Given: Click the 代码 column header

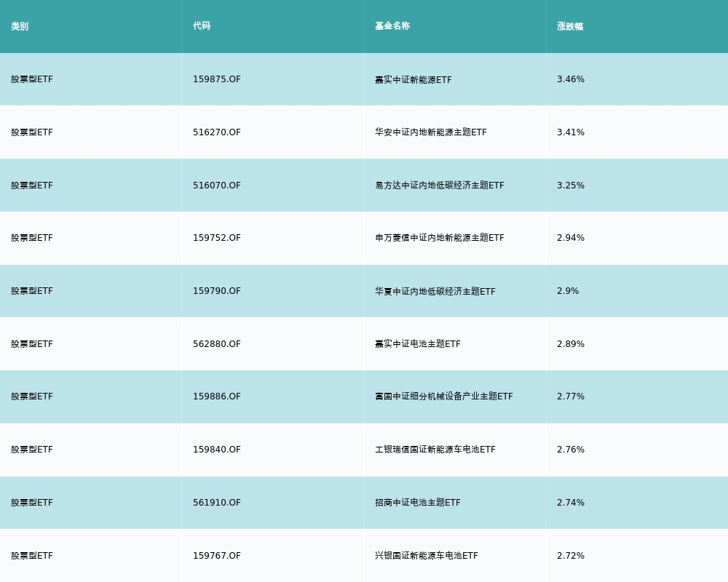Looking at the screenshot, I should pyautogui.click(x=202, y=26).
